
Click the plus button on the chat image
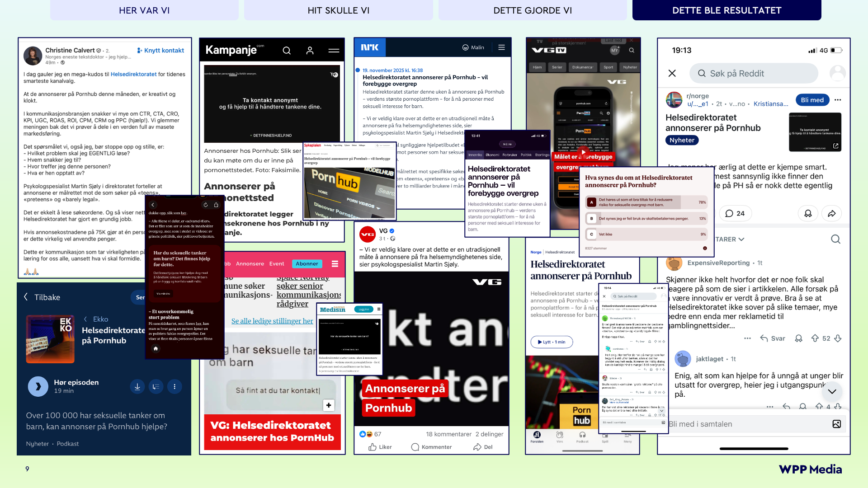329,405
